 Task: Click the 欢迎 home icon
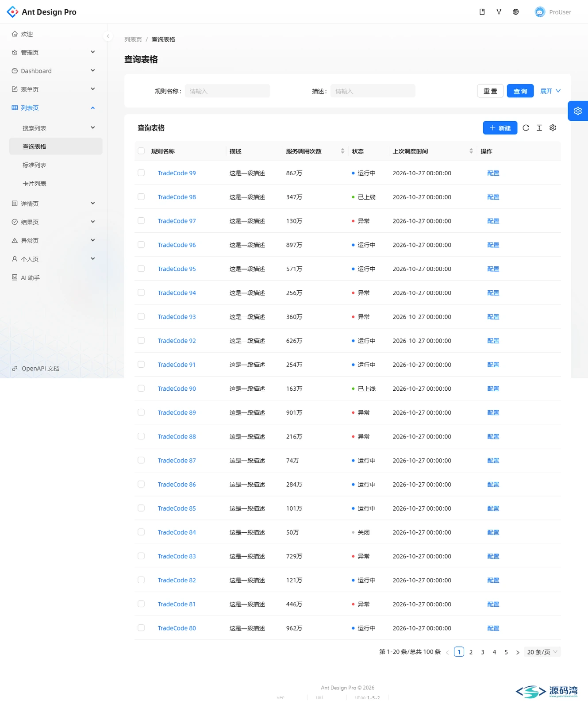[x=15, y=34]
